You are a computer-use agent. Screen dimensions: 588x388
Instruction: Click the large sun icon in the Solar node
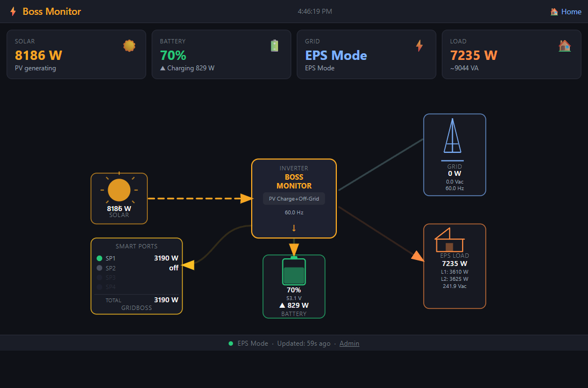119,190
